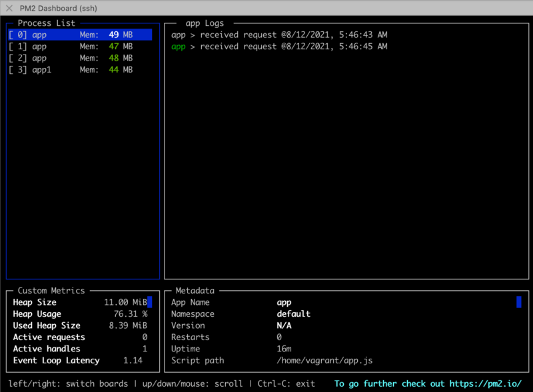
Task: Click the Process List panel title
Action: click(x=46, y=23)
